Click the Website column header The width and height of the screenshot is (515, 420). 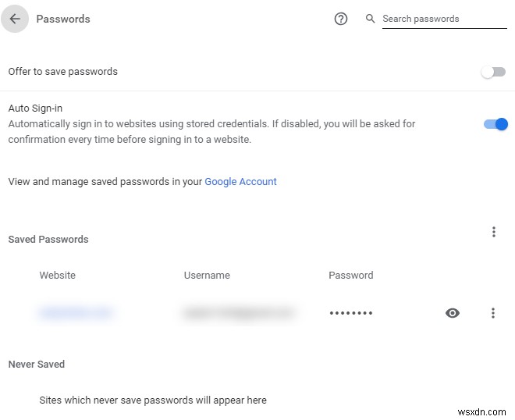58,276
